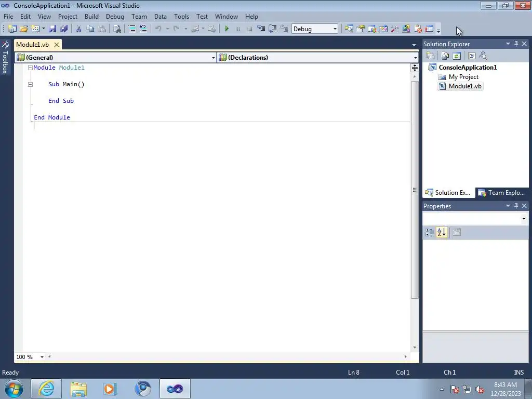
Task: Click the Error List toolbar icon
Action: pos(418,29)
